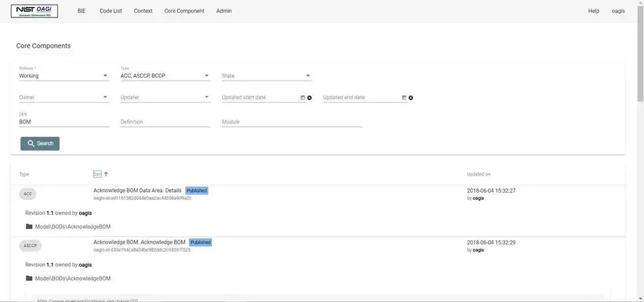The height and width of the screenshot is (302, 644).
Task: Click the Type column header
Action: (24, 174)
